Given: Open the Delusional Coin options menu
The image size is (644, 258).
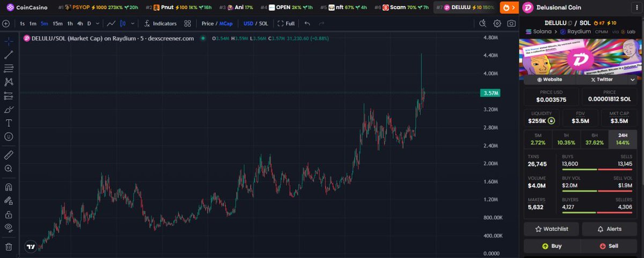Looking at the screenshot, I should 637,8.
